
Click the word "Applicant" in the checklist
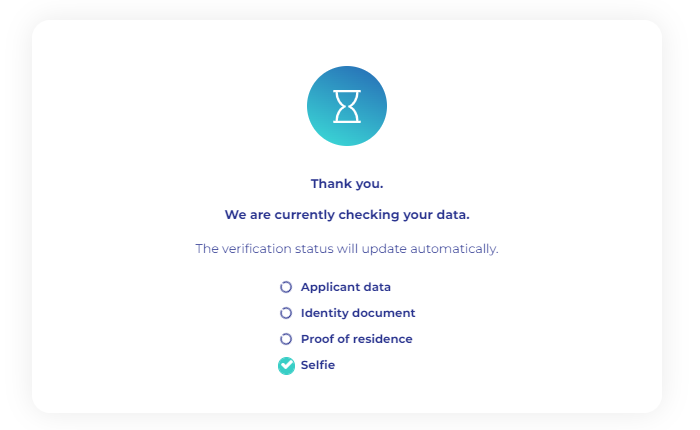click(x=329, y=287)
